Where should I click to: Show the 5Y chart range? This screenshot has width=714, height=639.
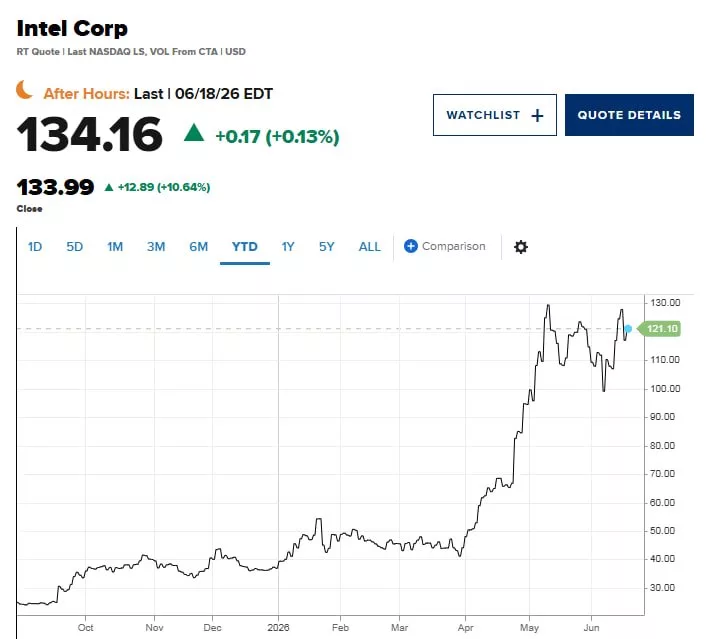326,247
